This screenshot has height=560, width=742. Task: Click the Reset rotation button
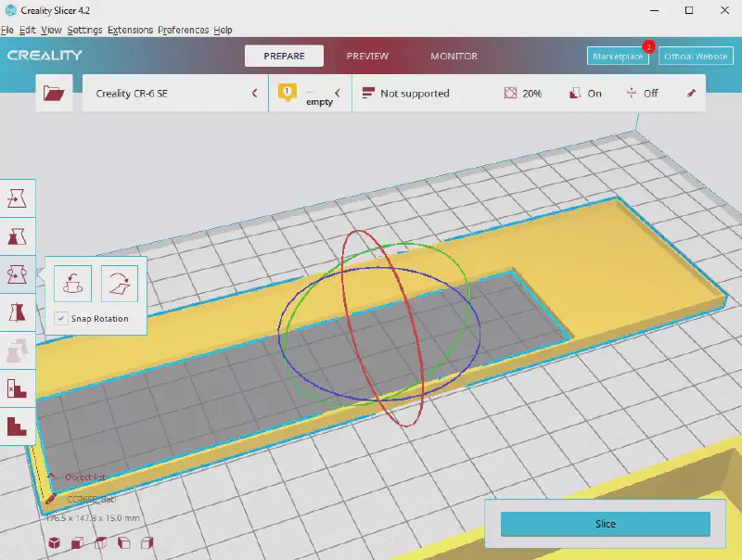pos(72,283)
